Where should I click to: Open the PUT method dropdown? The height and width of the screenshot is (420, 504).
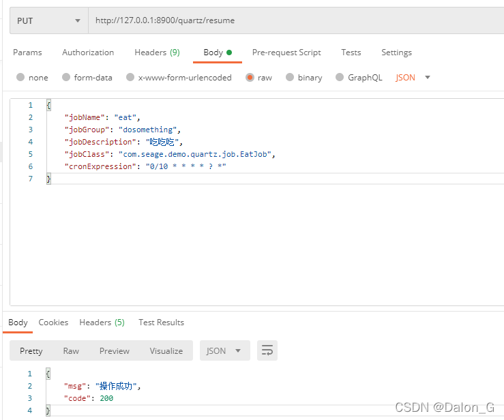(49, 20)
